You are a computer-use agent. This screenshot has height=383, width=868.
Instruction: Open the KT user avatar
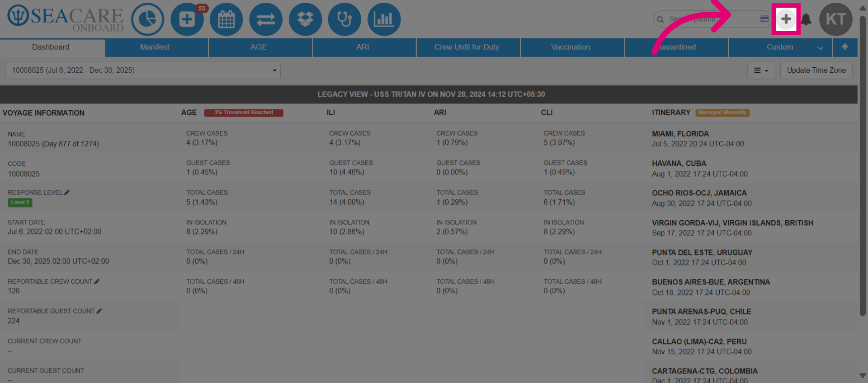[836, 19]
